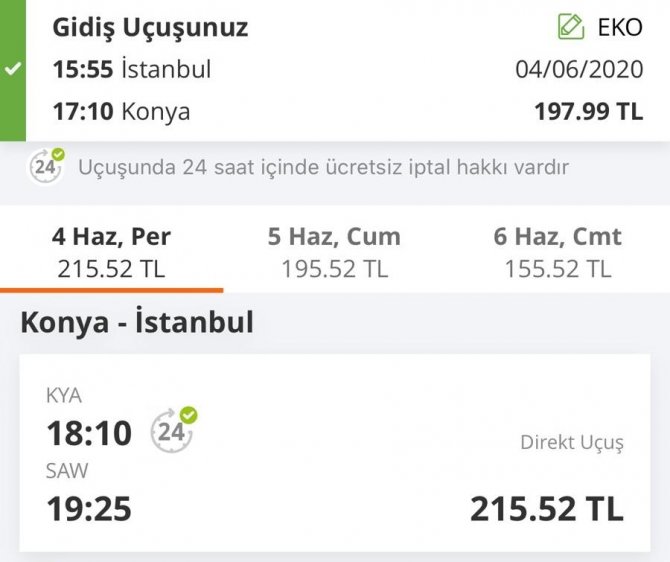
Task: Click the white checkmark on the green bar
Action: coord(12,70)
